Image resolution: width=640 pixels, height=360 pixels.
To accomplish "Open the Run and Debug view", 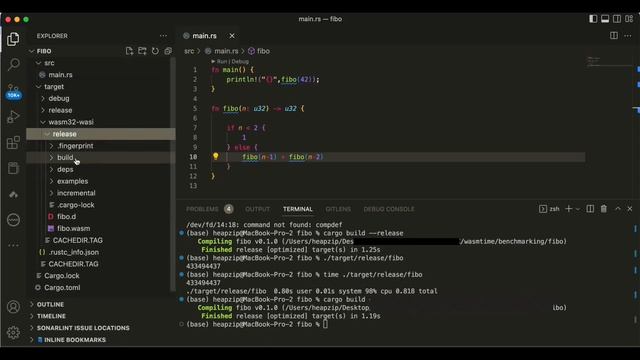I will 13,117.
